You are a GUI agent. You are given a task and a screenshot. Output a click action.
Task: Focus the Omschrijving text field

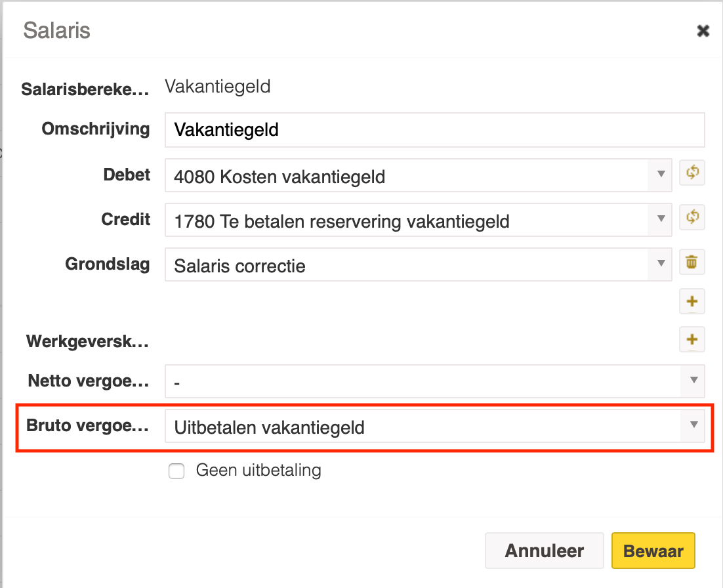(x=435, y=130)
